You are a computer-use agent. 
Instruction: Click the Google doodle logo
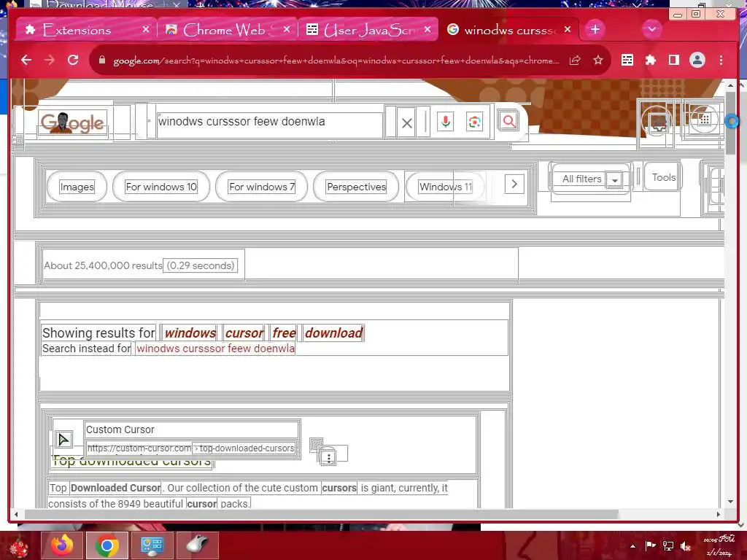pyautogui.click(x=72, y=122)
